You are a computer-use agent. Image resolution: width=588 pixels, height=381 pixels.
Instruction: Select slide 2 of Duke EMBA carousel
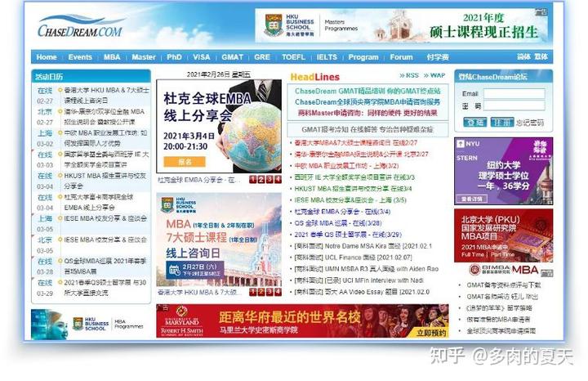[x=261, y=179]
